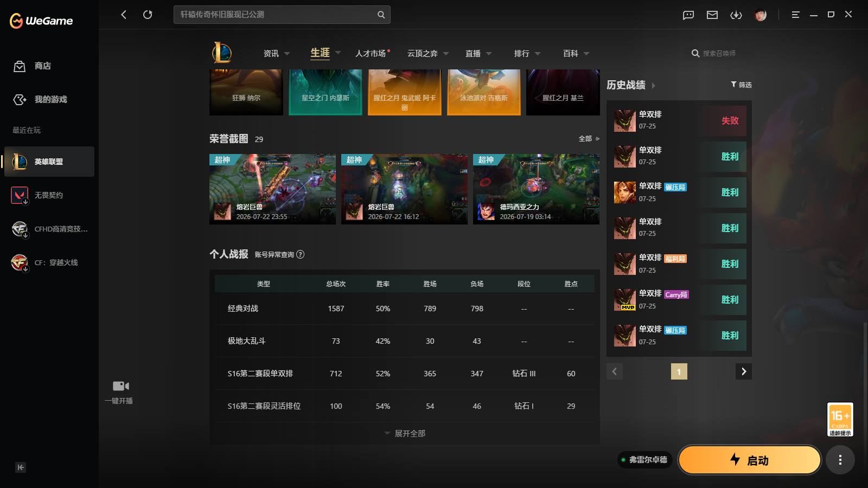
Task: Click the S16第二赛段灵活排位 row label
Action: (x=264, y=406)
